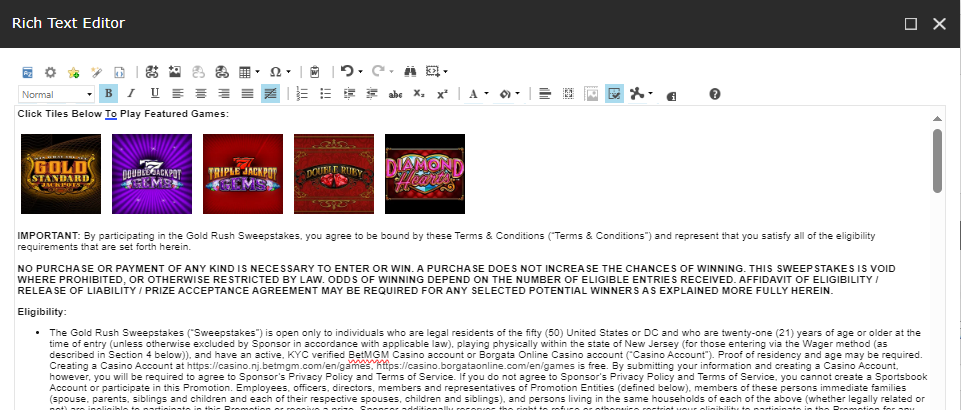This screenshot has width=961, height=410.
Task: Apply superscript formatting
Action: 442,94
